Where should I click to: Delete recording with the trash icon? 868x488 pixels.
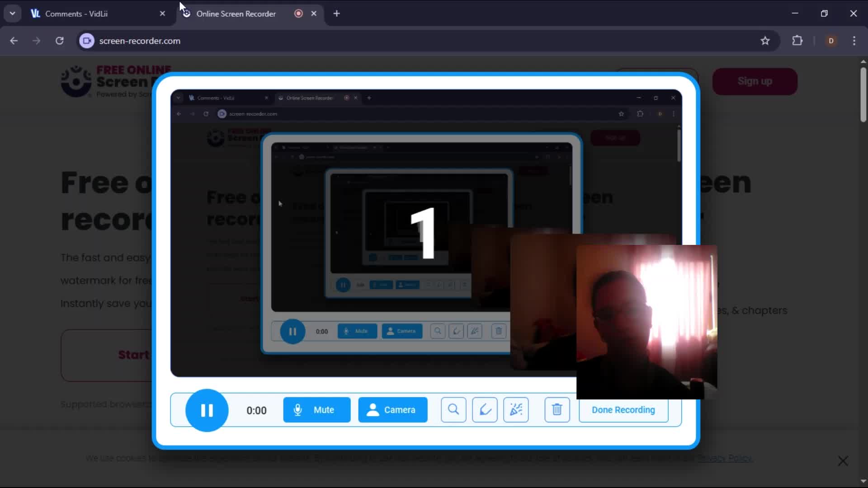coord(557,410)
